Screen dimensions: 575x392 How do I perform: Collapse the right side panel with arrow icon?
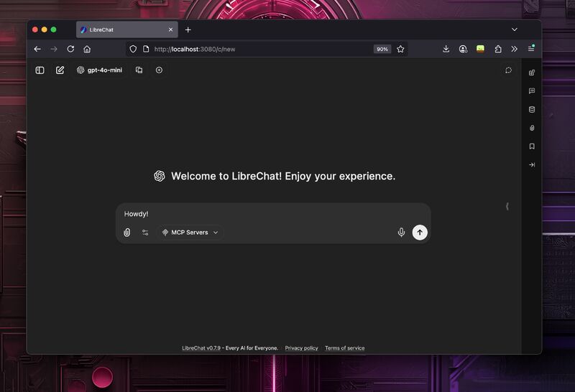532,165
